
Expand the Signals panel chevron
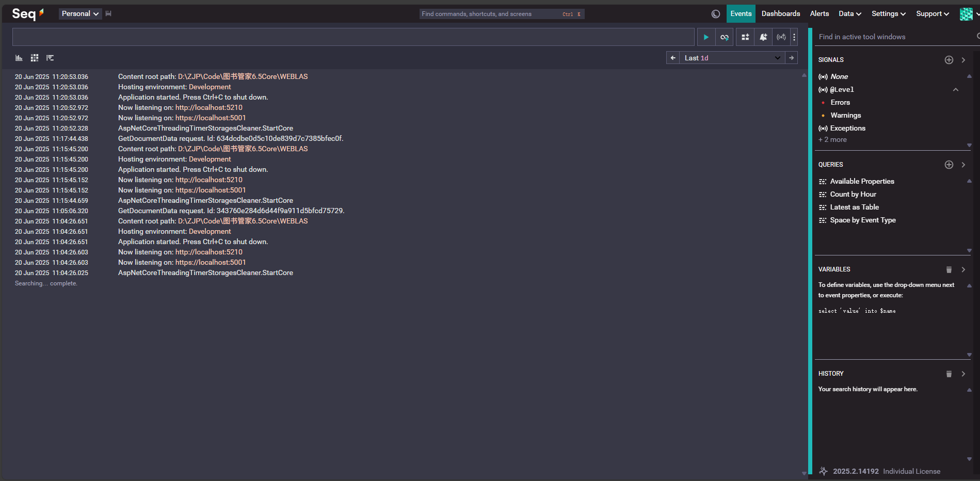[x=963, y=60]
